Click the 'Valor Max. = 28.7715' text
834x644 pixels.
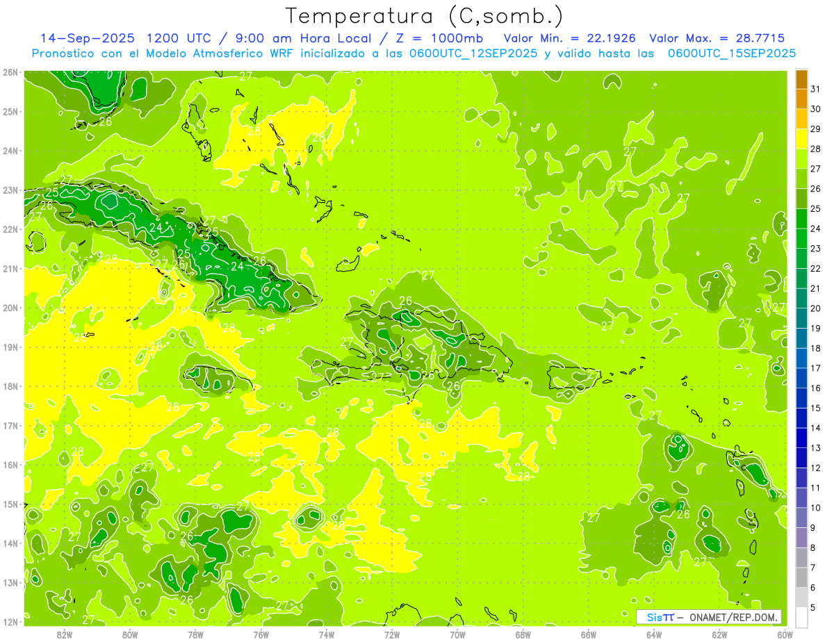[x=717, y=39]
